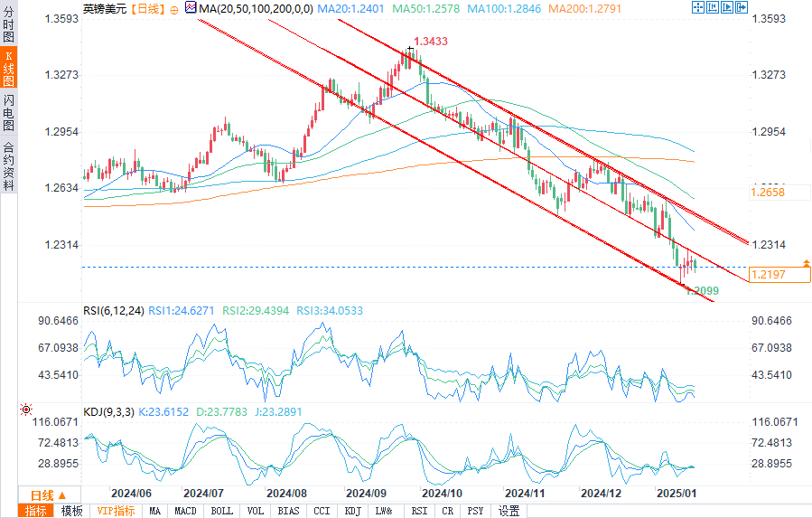Image resolution: width=812 pixels, height=518 pixels.
Task: Click the RSI1:24.6271 value
Action: (x=182, y=311)
